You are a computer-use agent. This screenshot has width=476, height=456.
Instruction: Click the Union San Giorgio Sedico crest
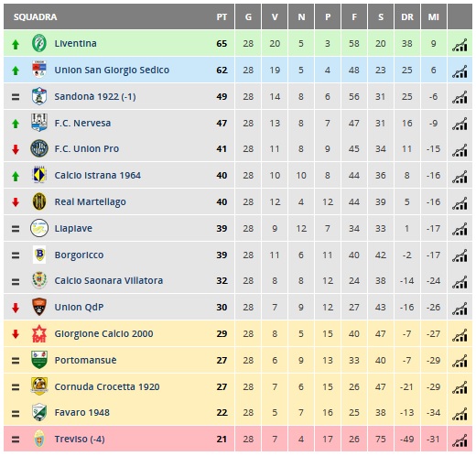39,70
